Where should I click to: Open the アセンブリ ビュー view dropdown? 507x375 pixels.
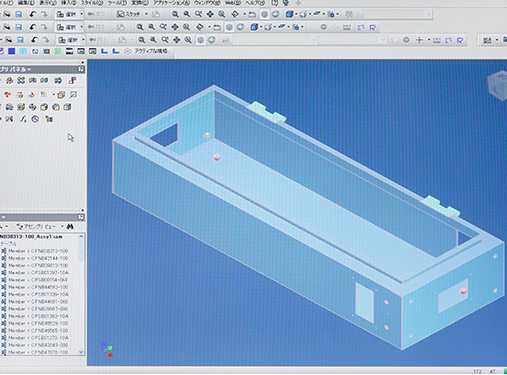[x=39, y=227]
